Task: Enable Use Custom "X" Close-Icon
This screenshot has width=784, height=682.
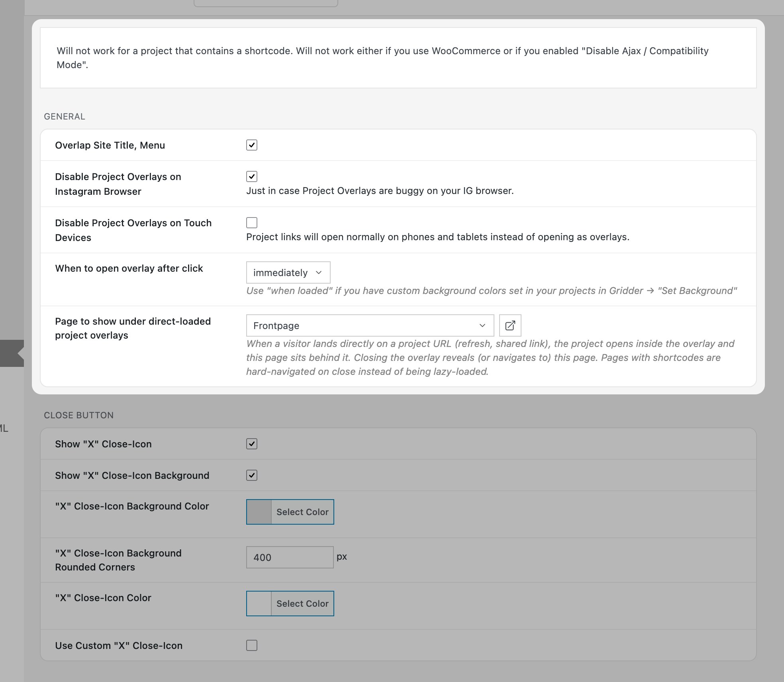Action: point(252,645)
